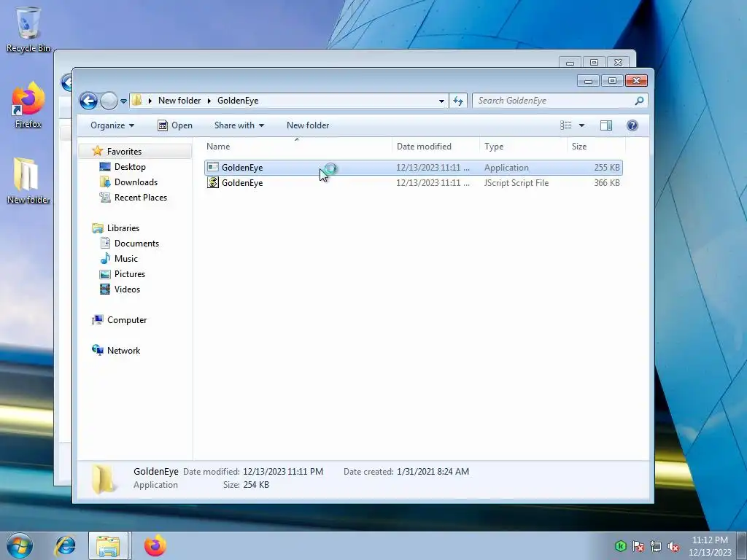Open Pictures library

pos(130,274)
